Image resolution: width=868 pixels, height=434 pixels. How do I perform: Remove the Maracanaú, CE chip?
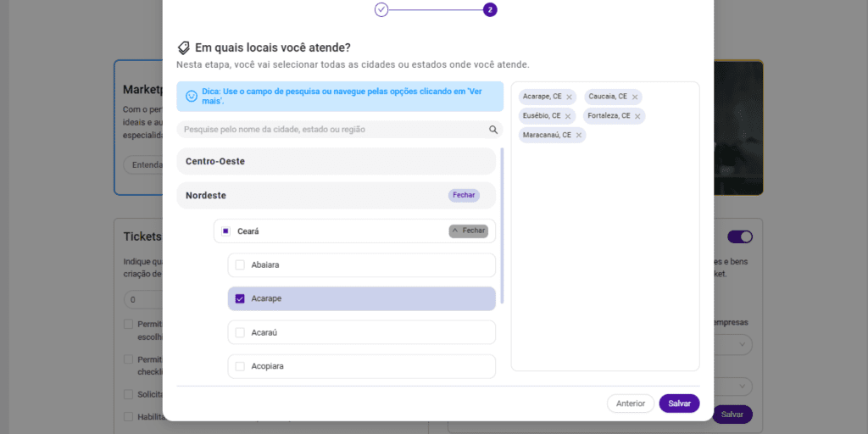579,136
